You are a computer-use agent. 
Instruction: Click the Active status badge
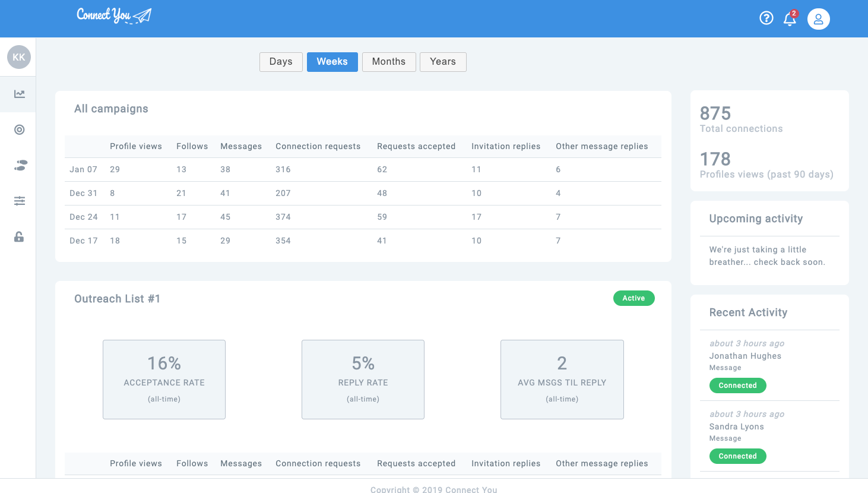point(633,298)
